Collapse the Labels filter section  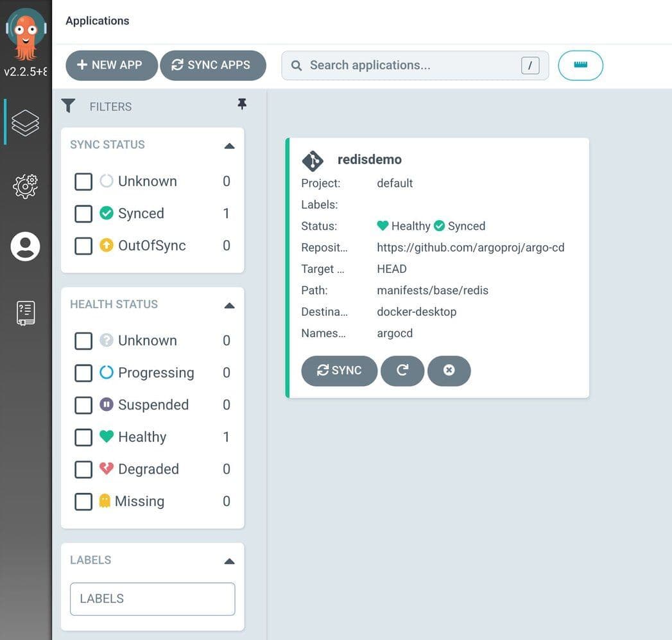(x=229, y=561)
